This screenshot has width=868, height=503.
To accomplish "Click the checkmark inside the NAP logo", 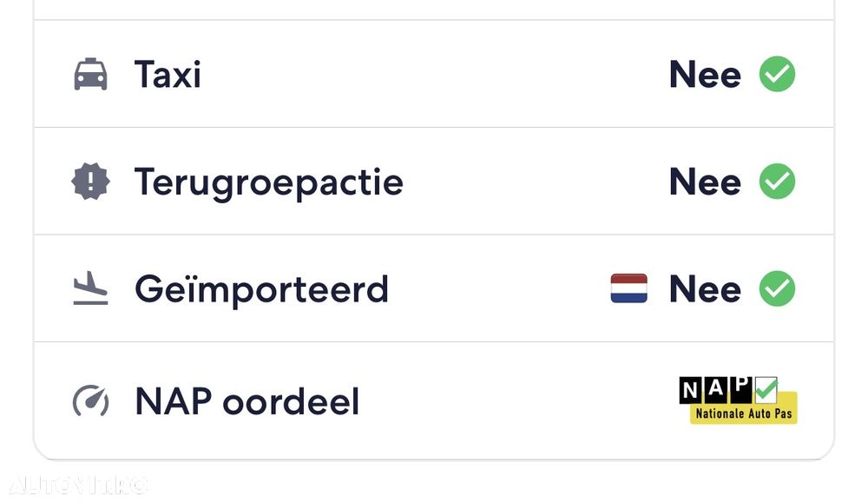I will point(766,388).
